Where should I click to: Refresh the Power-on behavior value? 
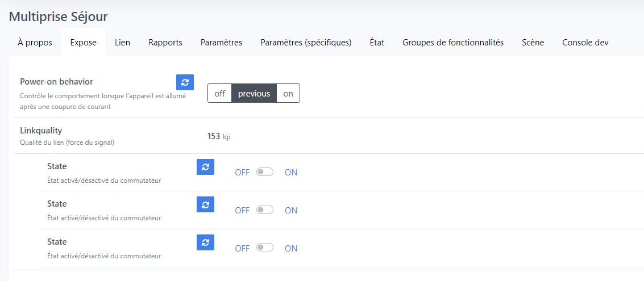[x=185, y=82]
